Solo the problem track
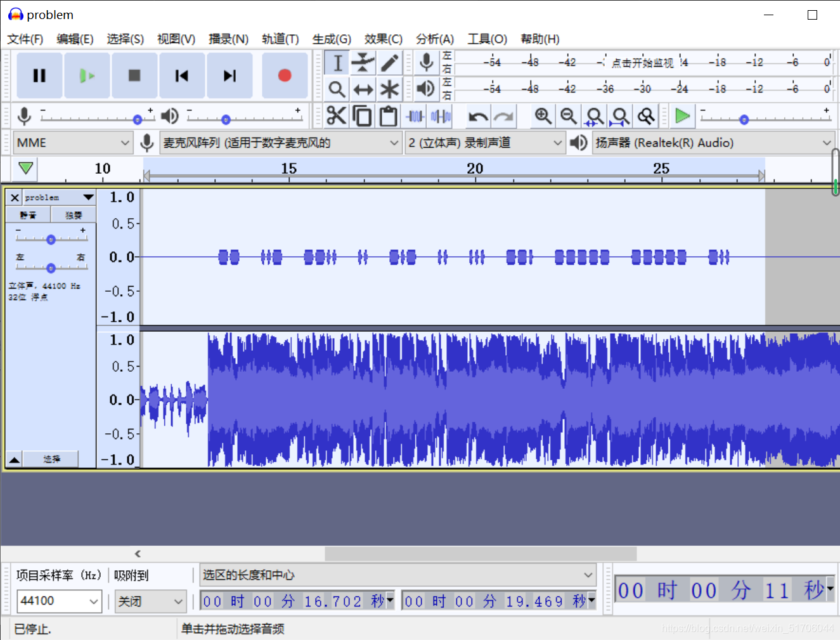The height and width of the screenshot is (640, 840). pyautogui.click(x=74, y=215)
